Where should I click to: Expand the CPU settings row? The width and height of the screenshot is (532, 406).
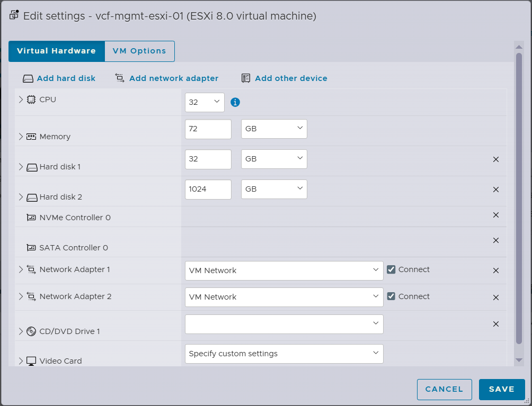(x=21, y=100)
